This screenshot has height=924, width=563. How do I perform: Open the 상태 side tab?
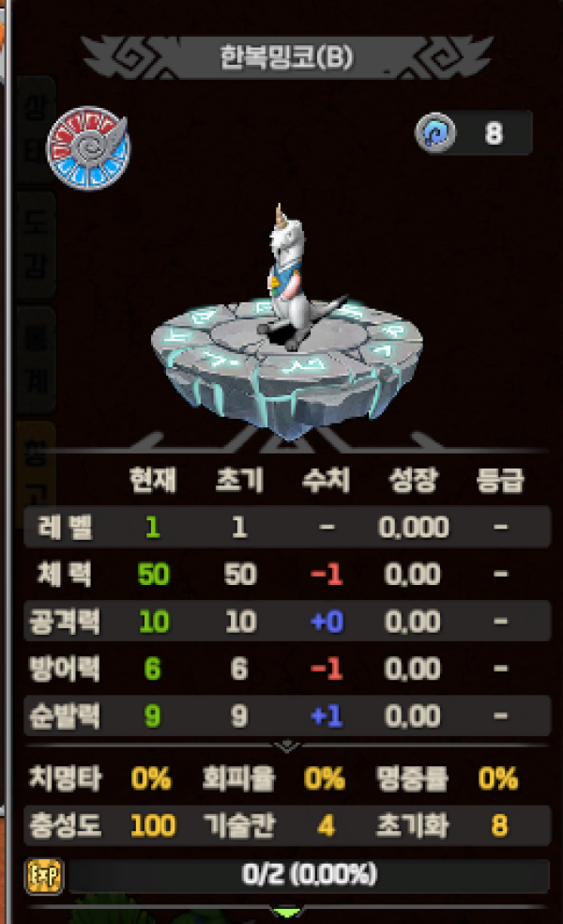36,129
